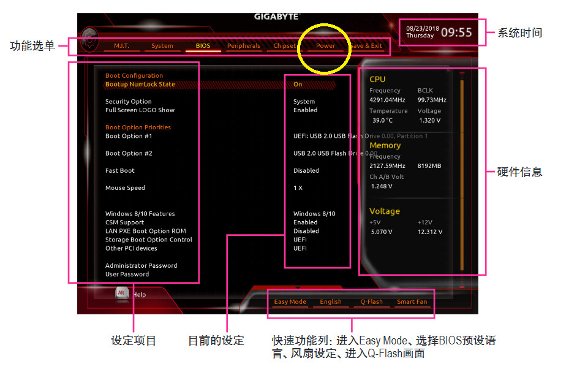Open the Save & Exit tab
Screen dimensions: 588x372
click(x=366, y=46)
